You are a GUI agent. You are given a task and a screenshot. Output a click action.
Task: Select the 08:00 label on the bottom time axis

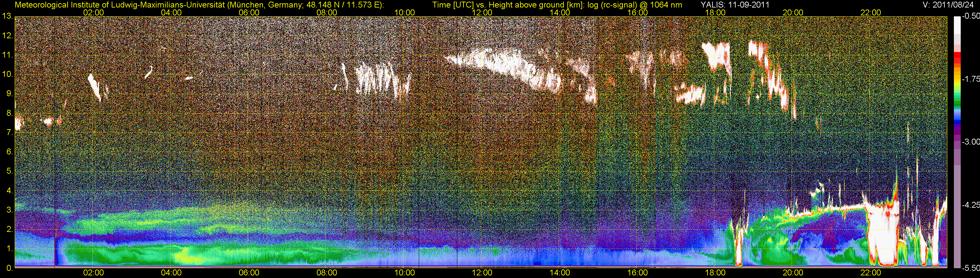[x=327, y=273]
